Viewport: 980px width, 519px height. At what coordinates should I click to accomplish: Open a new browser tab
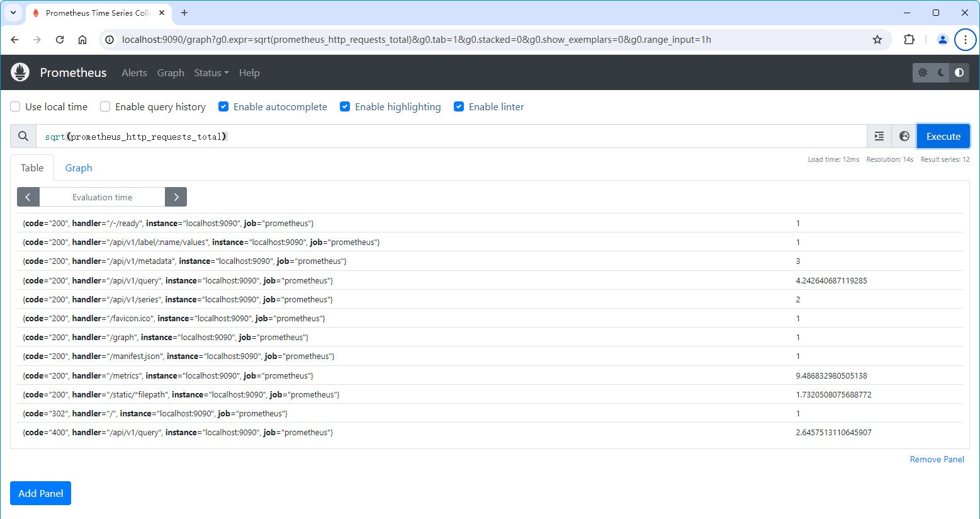[184, 13]
